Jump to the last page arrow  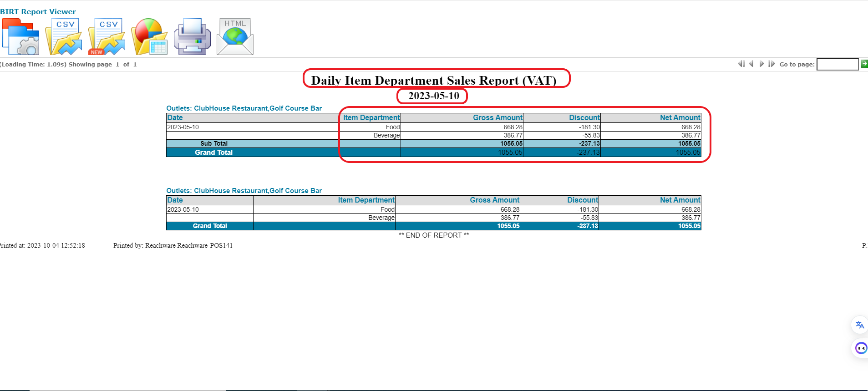point(772,64)
